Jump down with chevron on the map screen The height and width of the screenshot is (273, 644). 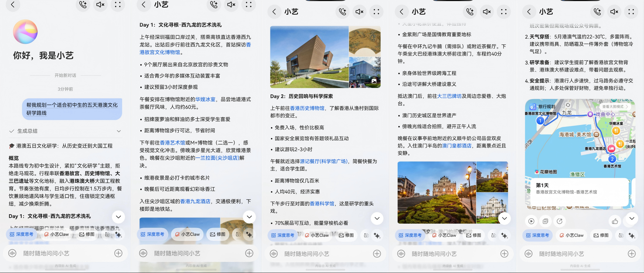tap(632, 218)
